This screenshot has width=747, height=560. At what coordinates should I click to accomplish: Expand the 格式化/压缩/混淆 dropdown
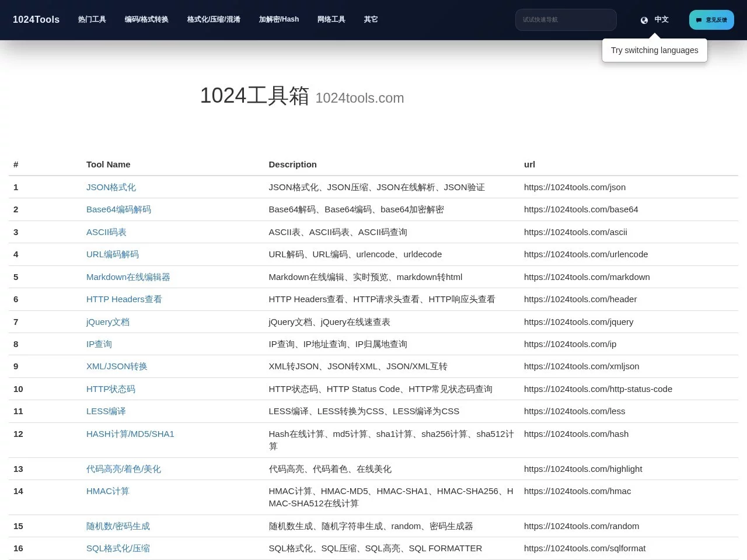[x=214, y=19]
